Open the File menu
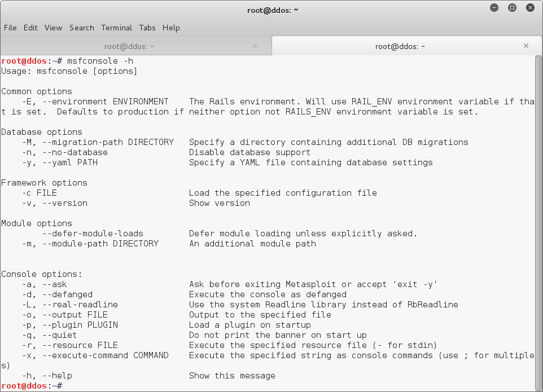Screen dimensions: 543x392 [x=10, y=28]
